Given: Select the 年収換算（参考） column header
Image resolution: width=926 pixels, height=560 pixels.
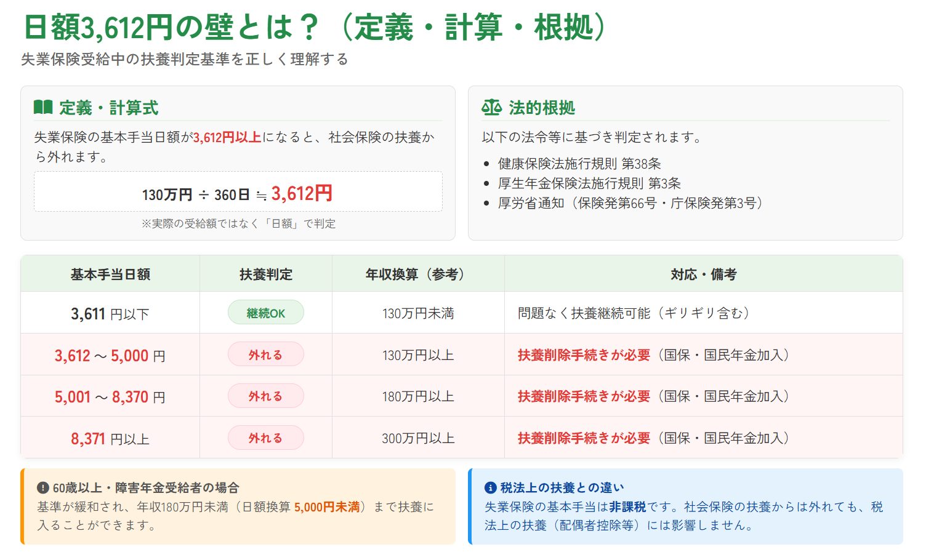Looking at the screenshot, I should point(417,274).
